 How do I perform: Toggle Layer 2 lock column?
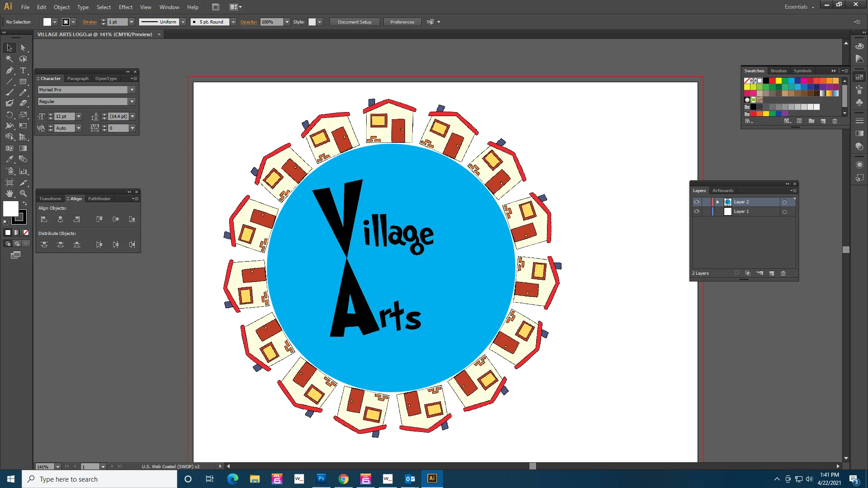coord(706,202)
